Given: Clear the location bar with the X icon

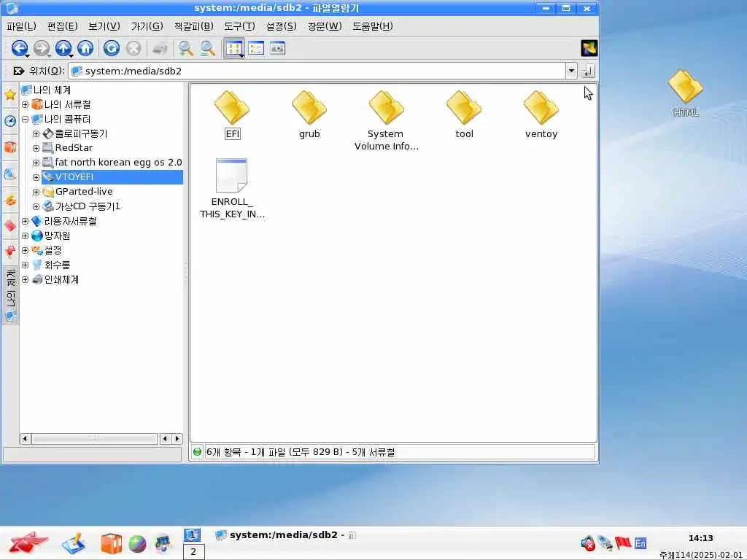Looking at the screenshot, I should (x=18, y=71).
